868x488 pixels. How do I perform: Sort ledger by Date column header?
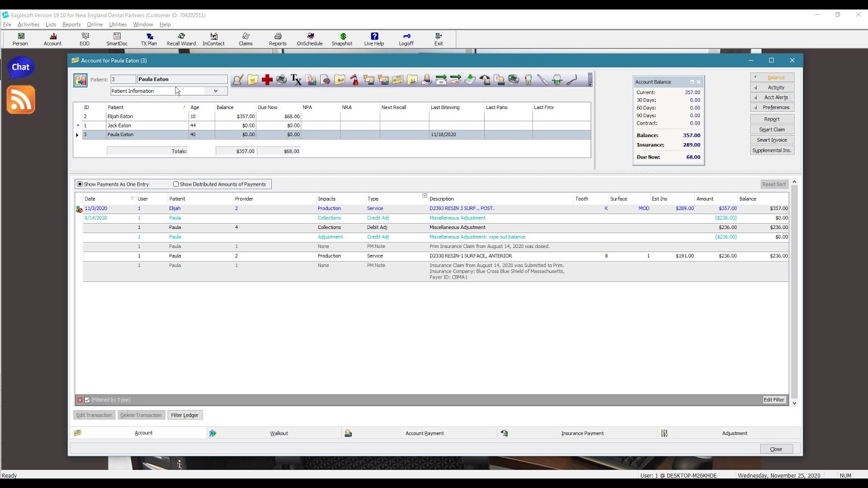click(108, 199)
